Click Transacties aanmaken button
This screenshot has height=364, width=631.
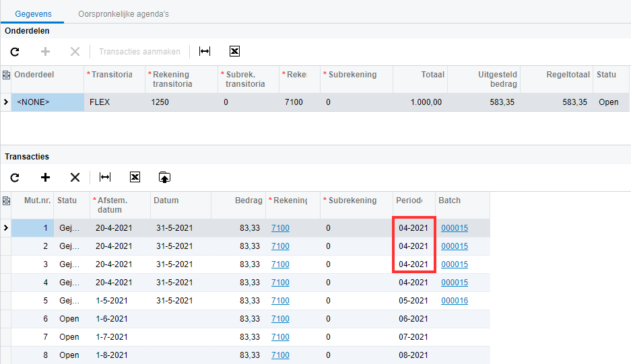coord(139,52)
